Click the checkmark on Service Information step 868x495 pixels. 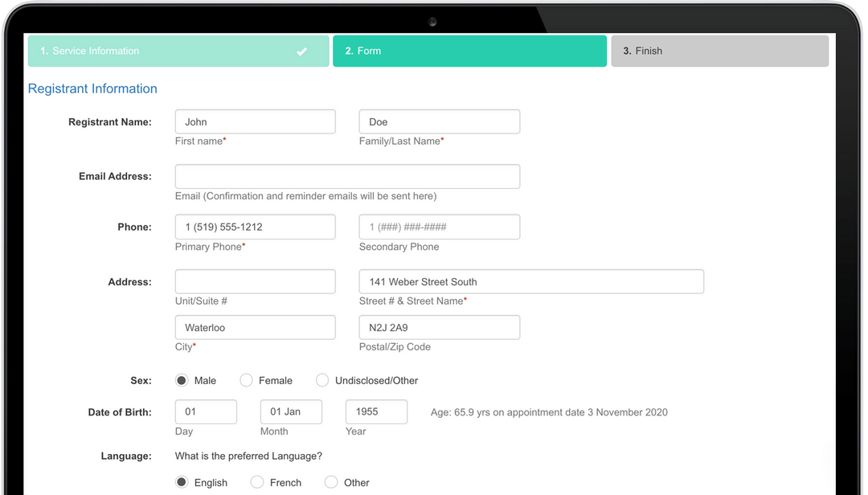tap(301, 51)
